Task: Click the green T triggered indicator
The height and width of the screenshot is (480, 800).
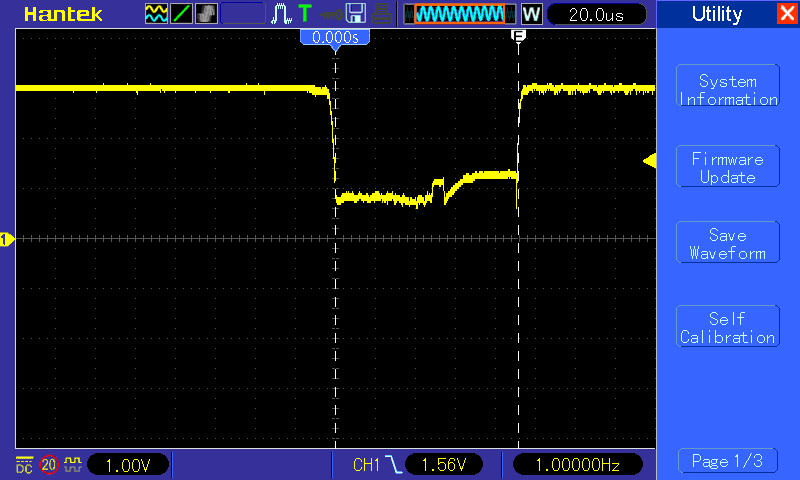Action: coord(305,13)
